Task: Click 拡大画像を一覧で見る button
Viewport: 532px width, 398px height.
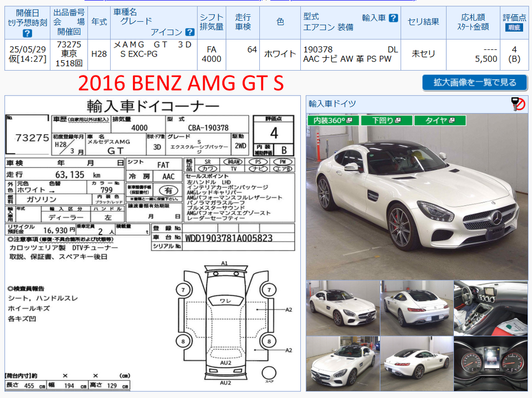Action: tap(475, 83)
